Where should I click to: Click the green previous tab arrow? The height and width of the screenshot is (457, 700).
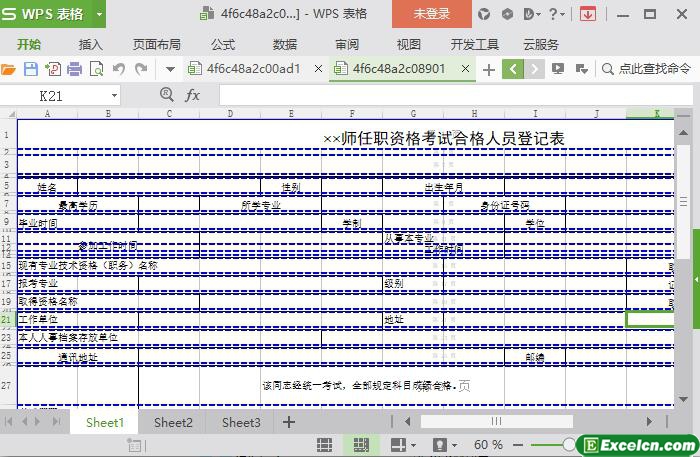point(513,69)
